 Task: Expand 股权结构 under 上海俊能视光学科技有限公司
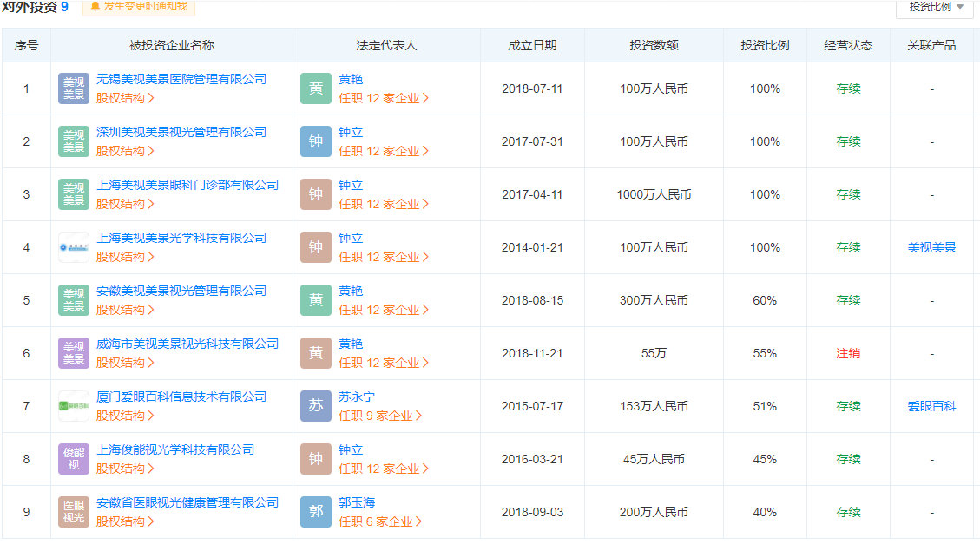click(x=125, y=469)
